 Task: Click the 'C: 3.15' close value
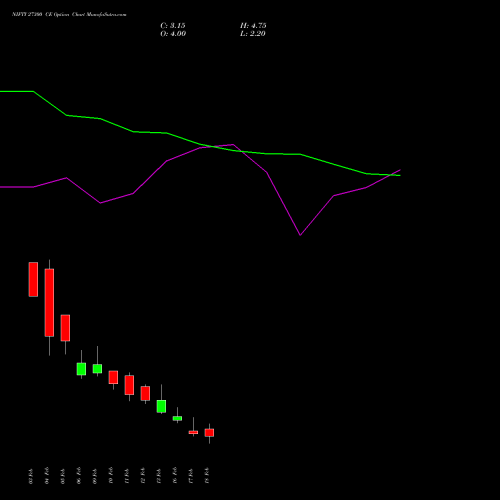173,26
